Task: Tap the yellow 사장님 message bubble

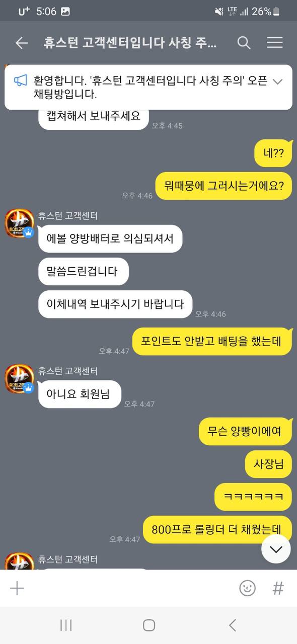Action: tap(269, 464)
